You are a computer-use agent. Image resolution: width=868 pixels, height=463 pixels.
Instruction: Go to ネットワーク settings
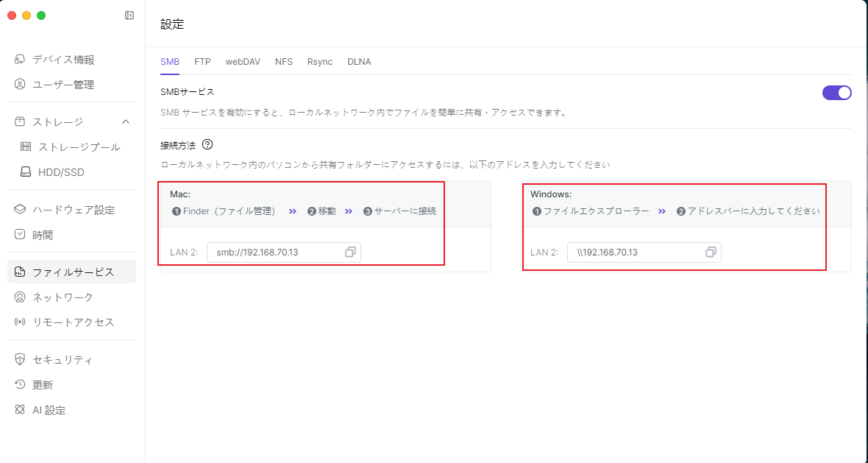coord(63,297)
